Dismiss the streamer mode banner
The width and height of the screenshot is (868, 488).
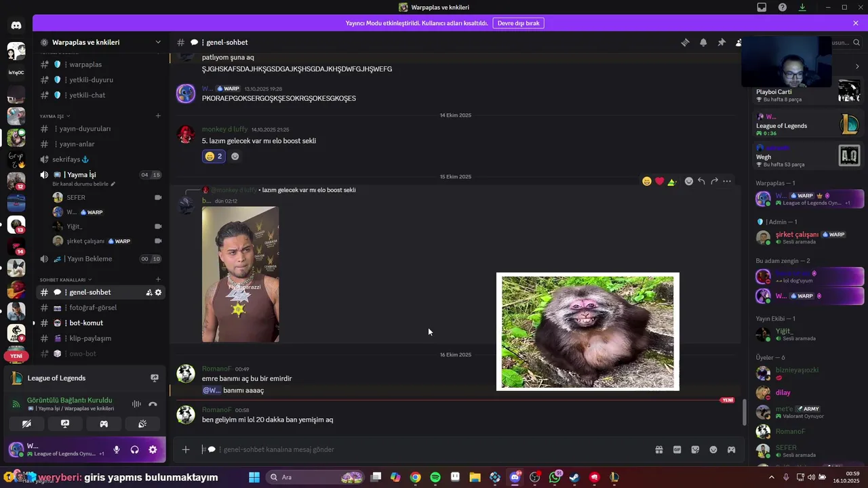[856, 23]
